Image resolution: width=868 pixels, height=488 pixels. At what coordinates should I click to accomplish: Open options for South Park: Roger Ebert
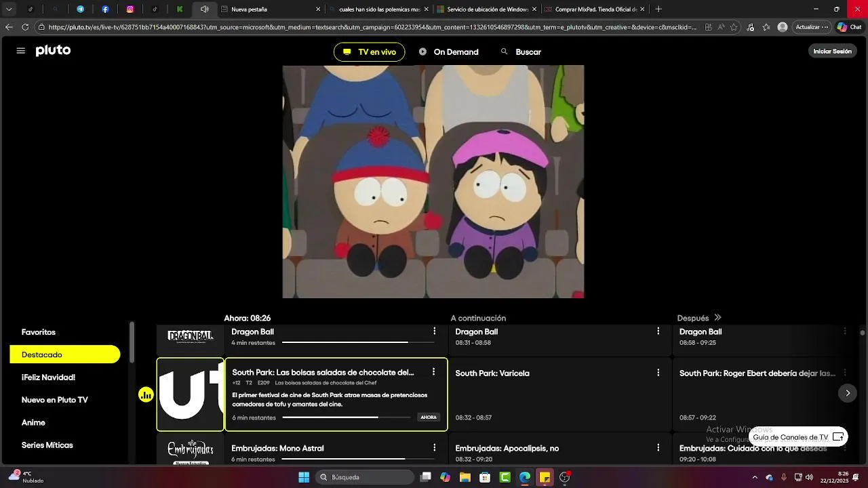[x=845, y=373]
